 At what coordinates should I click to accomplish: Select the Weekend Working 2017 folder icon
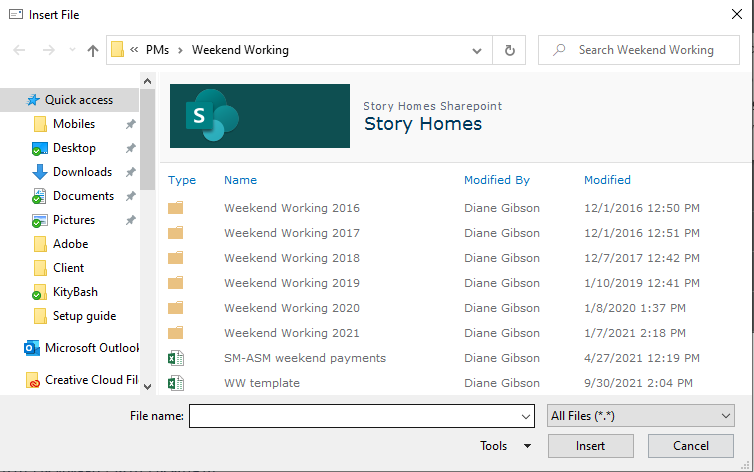pos(176,233)
